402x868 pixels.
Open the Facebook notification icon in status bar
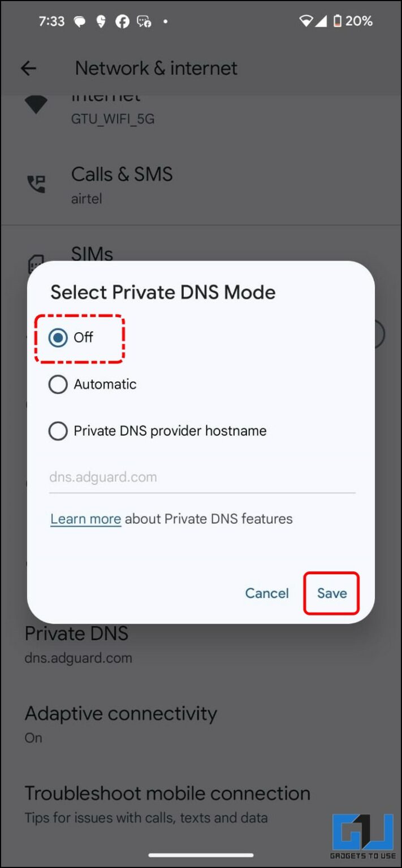(122, 21)
